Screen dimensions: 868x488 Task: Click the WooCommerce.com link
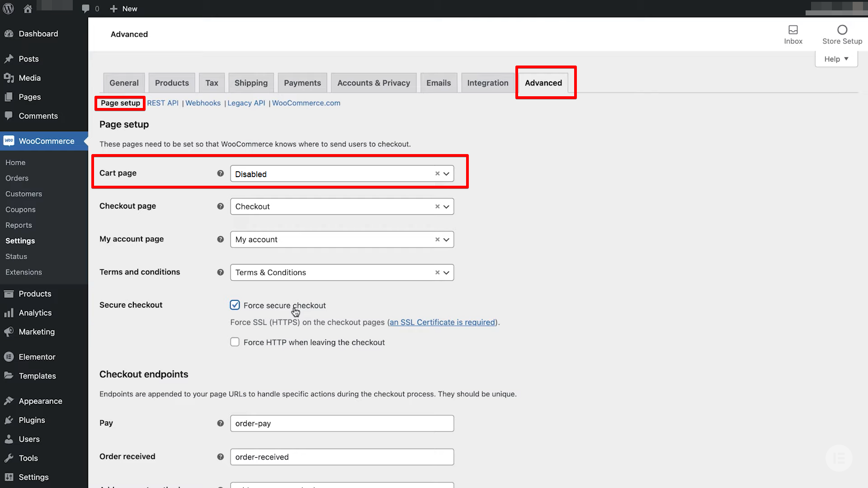point(307,103)
